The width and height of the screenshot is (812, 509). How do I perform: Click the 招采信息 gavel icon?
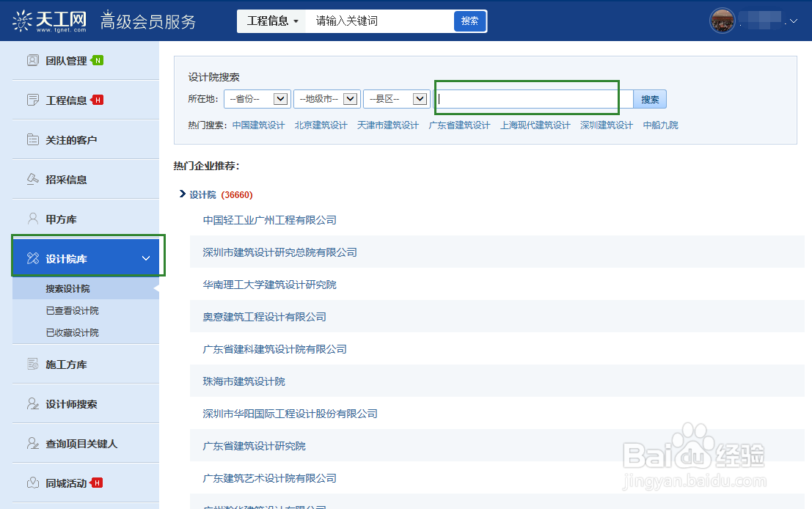click(x=32, y=179)
